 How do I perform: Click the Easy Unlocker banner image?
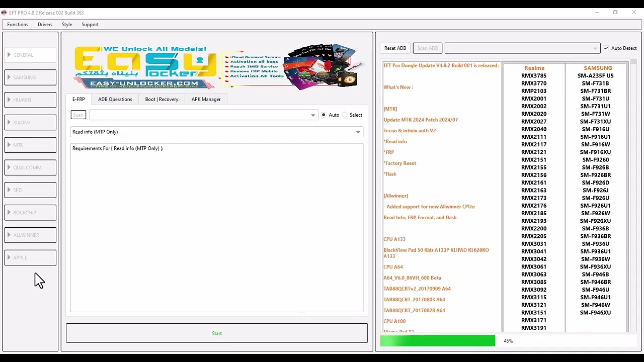(x=219, y=66)
